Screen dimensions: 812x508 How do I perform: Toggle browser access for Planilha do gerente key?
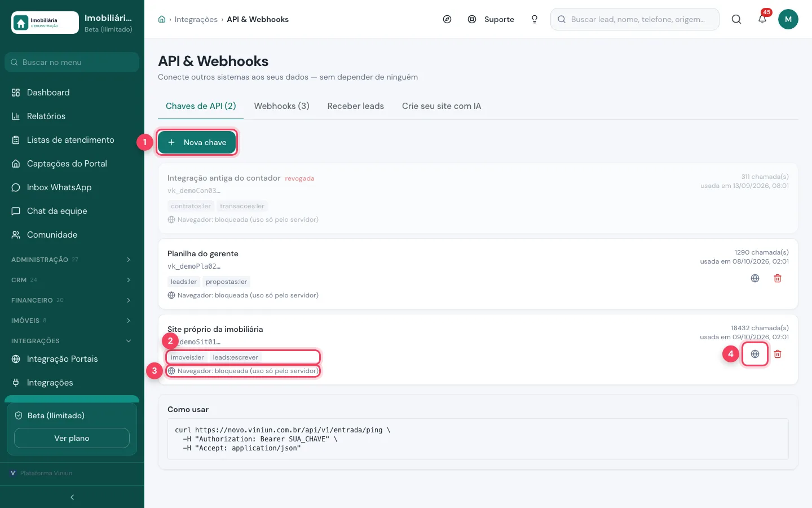[x=755, y=278]
